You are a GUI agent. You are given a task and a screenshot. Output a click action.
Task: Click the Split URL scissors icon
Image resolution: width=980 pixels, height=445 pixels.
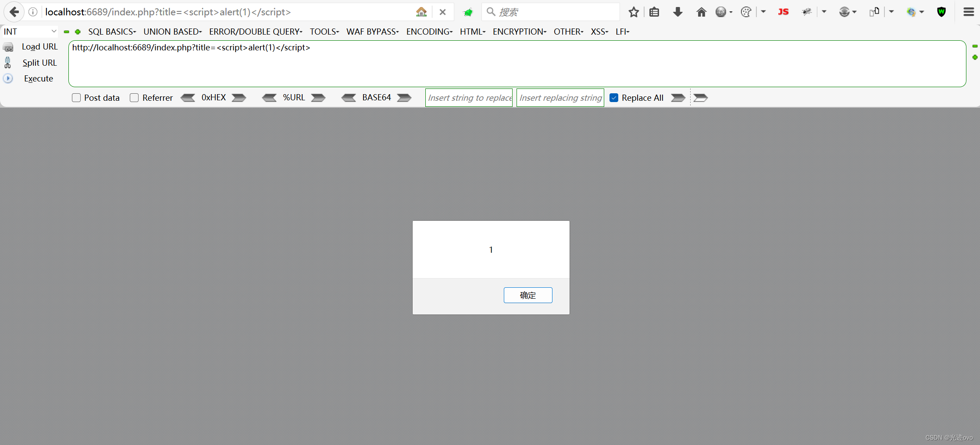coord(7,63)
